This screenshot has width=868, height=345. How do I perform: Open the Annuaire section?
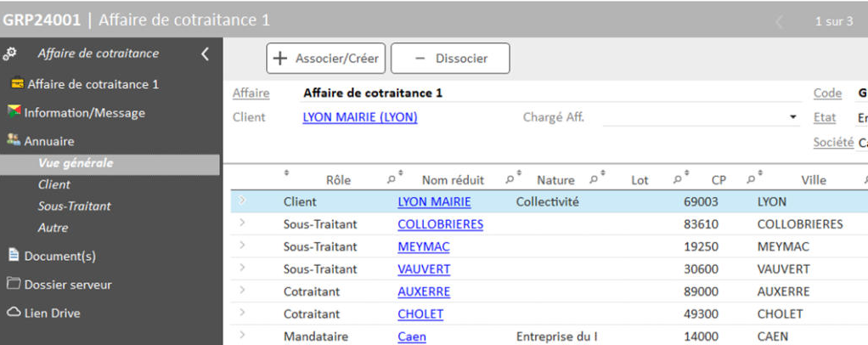coord(48,141)
